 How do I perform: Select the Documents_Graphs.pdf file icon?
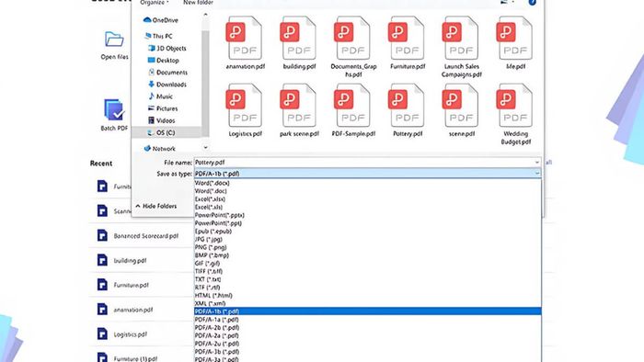(352, 38)
